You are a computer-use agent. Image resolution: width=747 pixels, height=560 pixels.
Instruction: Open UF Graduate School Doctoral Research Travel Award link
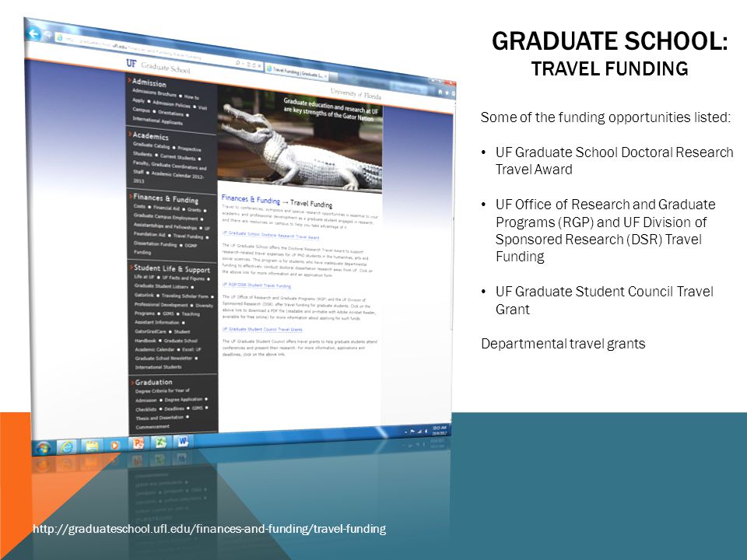(271, 235)
